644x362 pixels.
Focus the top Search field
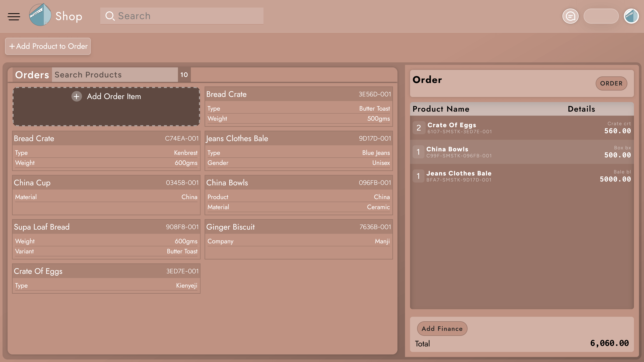coord(187,16)
